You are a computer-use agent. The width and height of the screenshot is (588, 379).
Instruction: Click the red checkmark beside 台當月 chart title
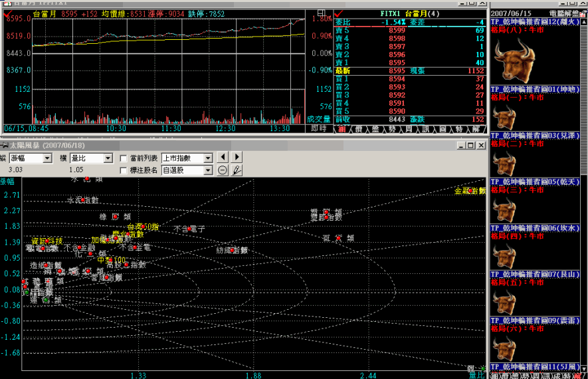pos(7,14)
